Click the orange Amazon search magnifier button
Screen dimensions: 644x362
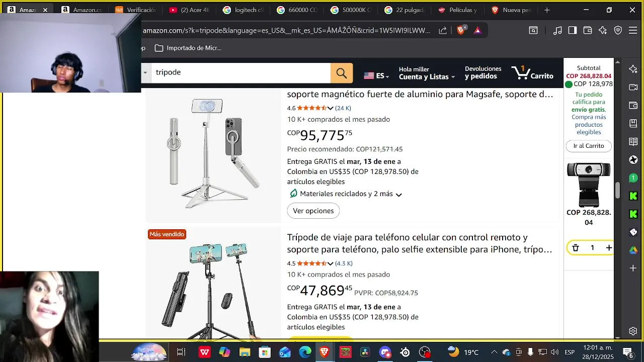342,73
